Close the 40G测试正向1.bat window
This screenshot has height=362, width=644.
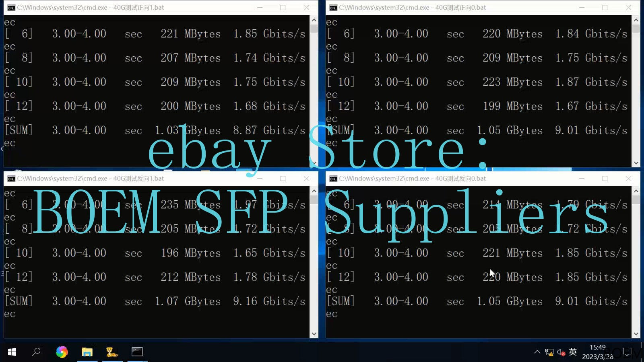coord(307,8)
